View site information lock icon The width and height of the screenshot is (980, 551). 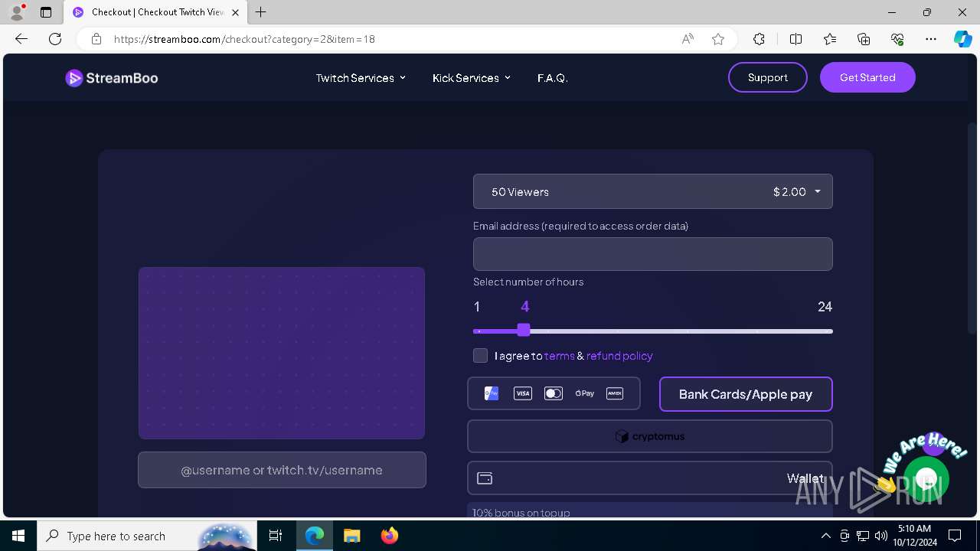[x=96, y=39]
